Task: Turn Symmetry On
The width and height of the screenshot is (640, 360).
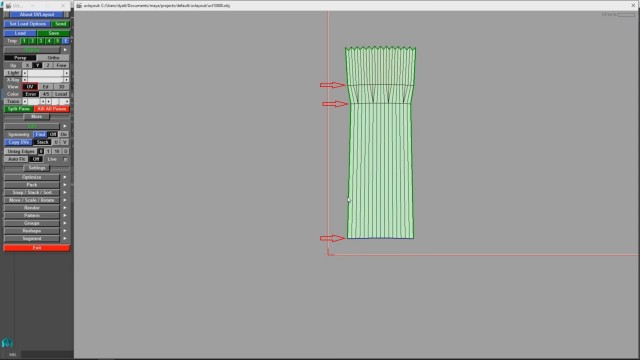Action: pos(64,134)
